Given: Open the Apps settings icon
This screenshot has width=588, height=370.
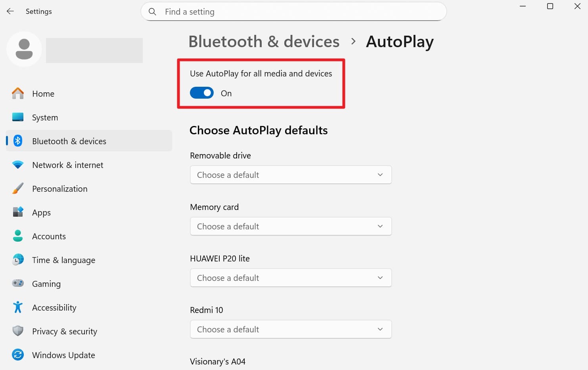Looking at the screenshot, I should click(17, 212).
